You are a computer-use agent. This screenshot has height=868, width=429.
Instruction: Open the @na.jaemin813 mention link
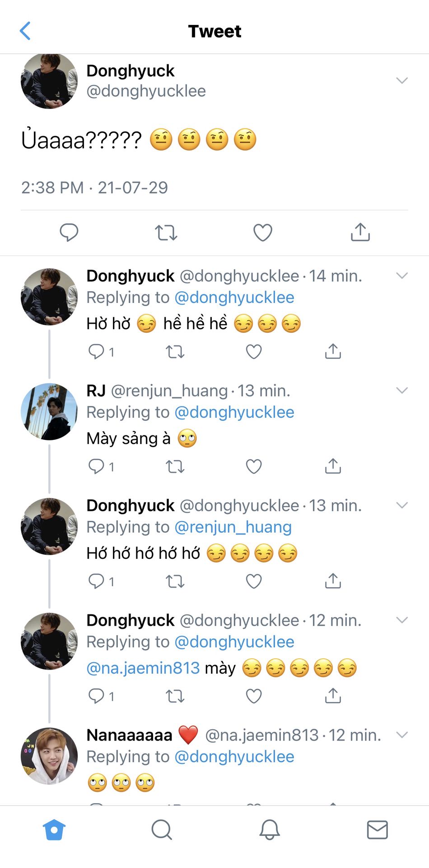coord(143,668)
